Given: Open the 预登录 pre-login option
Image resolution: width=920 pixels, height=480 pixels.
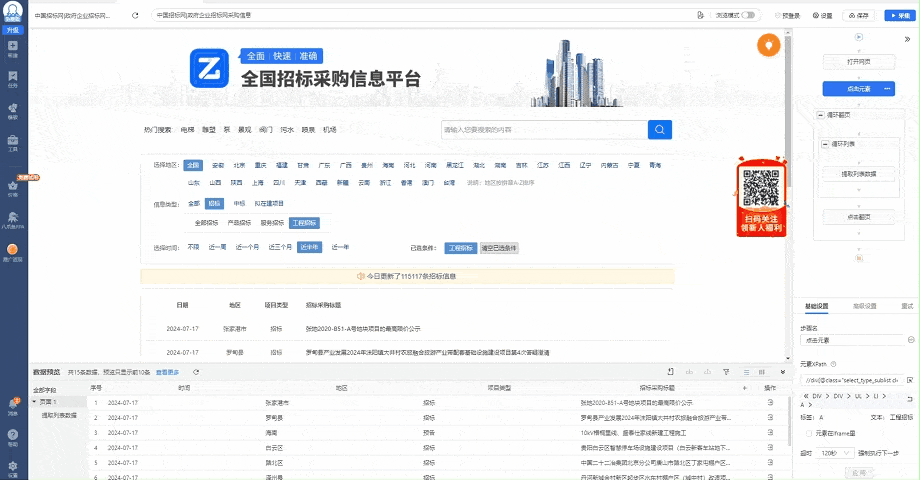Looking at the screenshot, I should tap(787, 15).
